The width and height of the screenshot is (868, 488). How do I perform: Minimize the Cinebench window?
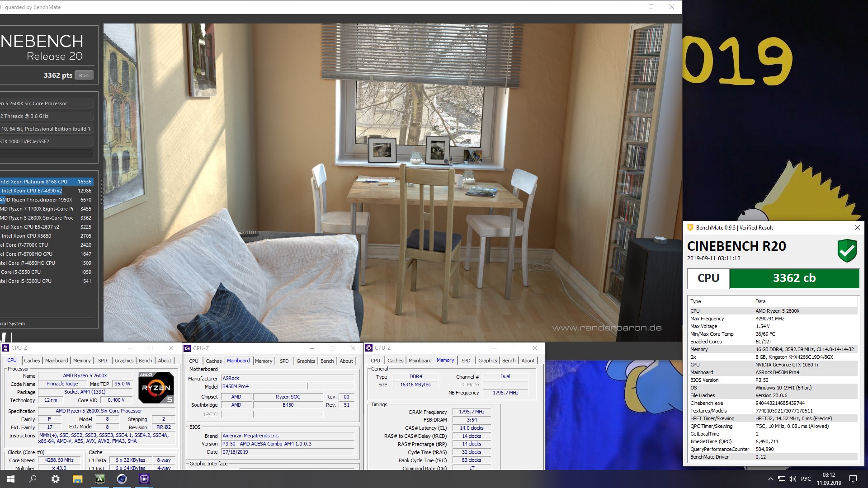tap(631, 7)
